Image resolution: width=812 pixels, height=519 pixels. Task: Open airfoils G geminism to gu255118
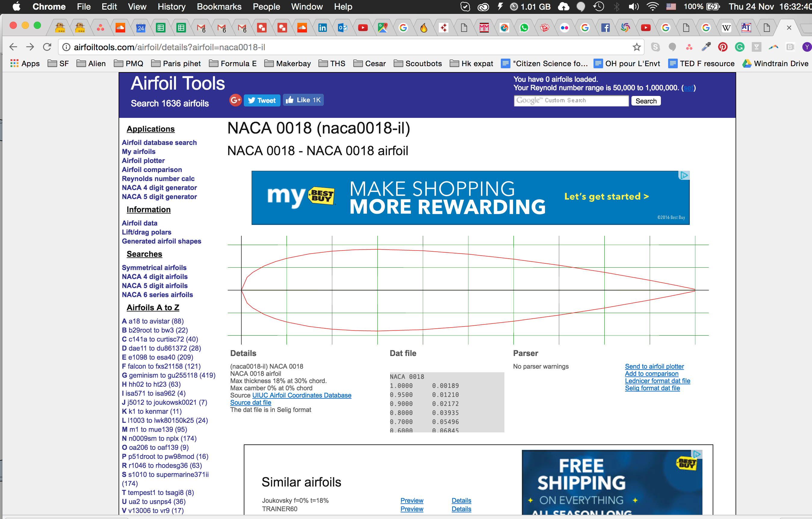pos(169,375)
